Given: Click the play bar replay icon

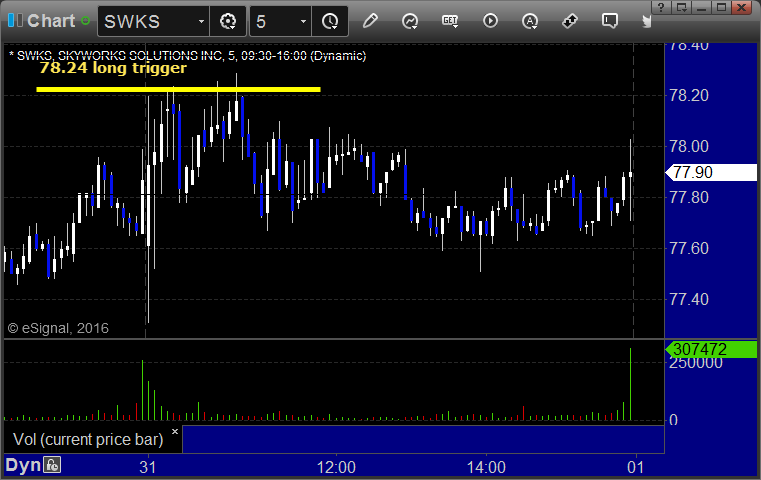Looking at the screenshot, I should pos(490,21).
